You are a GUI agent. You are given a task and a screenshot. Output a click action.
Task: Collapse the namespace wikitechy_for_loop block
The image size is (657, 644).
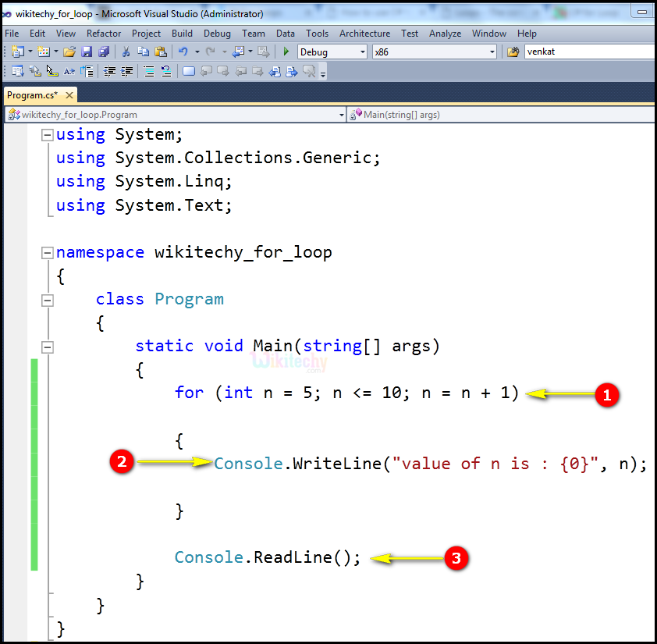point(48,253)
